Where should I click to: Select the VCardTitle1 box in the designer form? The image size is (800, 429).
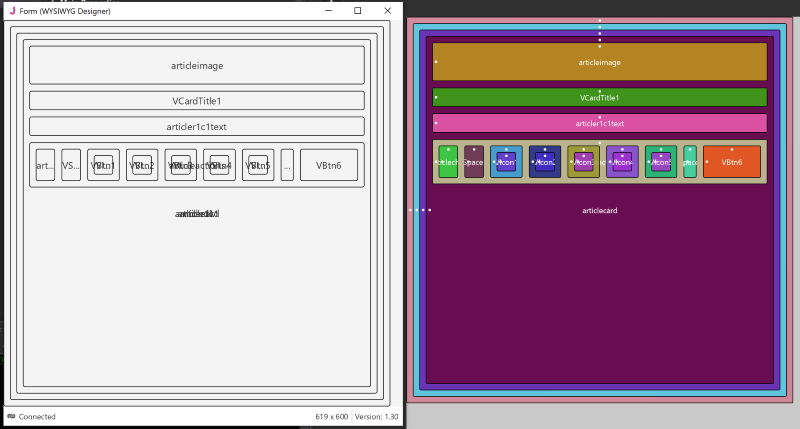(197, 100)
